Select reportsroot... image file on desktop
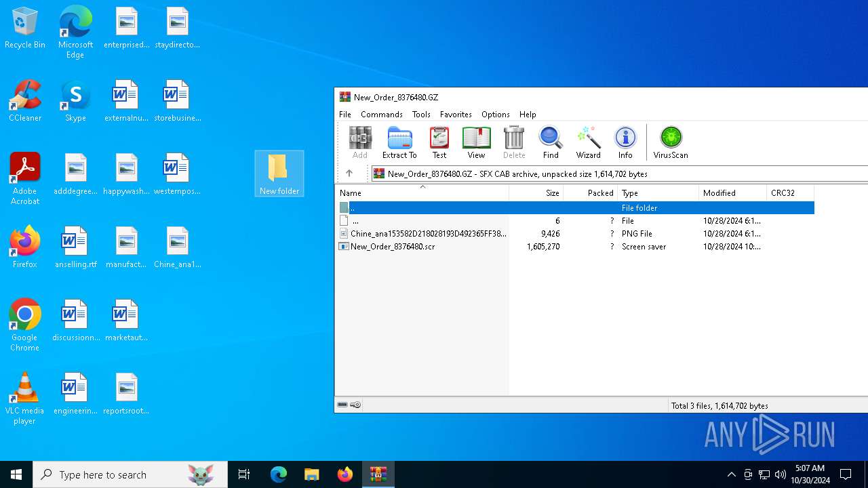The width and height of the screenshot is (868, 488). (126, 394)
